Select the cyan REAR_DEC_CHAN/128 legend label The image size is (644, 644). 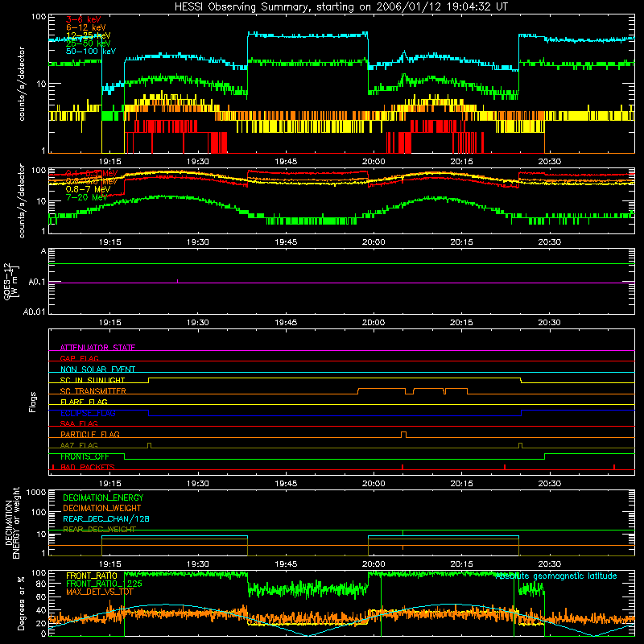[106, 519]
